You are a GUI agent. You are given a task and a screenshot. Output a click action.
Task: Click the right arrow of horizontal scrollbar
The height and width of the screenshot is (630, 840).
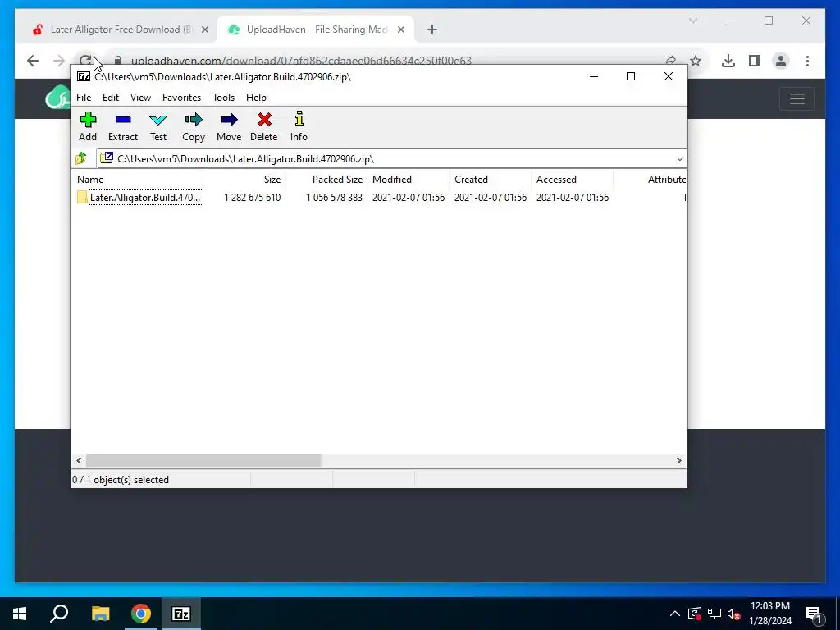coord(678,461)
